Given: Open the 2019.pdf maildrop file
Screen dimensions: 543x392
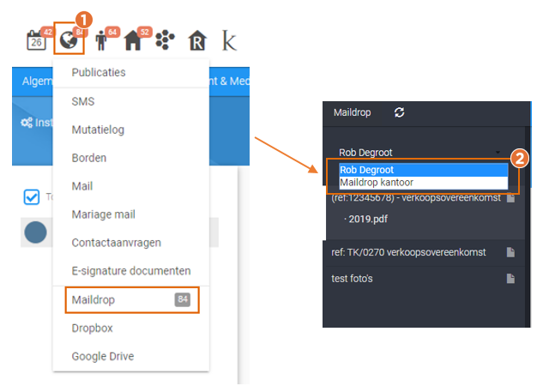Looking at the screenshot, I should coord(368,220).
